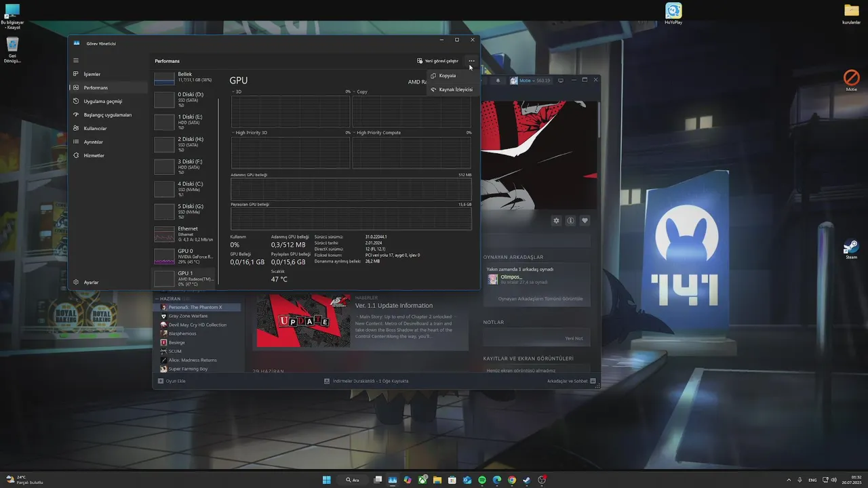Select 1 Diski (E:) in performance list
The height and width of the screenshot is (488, 868).
click(x=184, y=122)
